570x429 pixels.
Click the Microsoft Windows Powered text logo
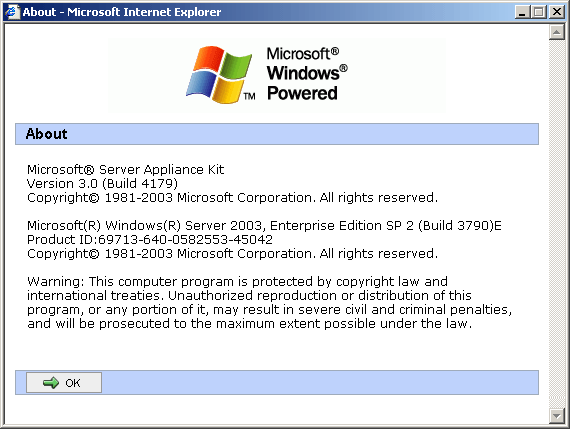(x=307, y=74)
